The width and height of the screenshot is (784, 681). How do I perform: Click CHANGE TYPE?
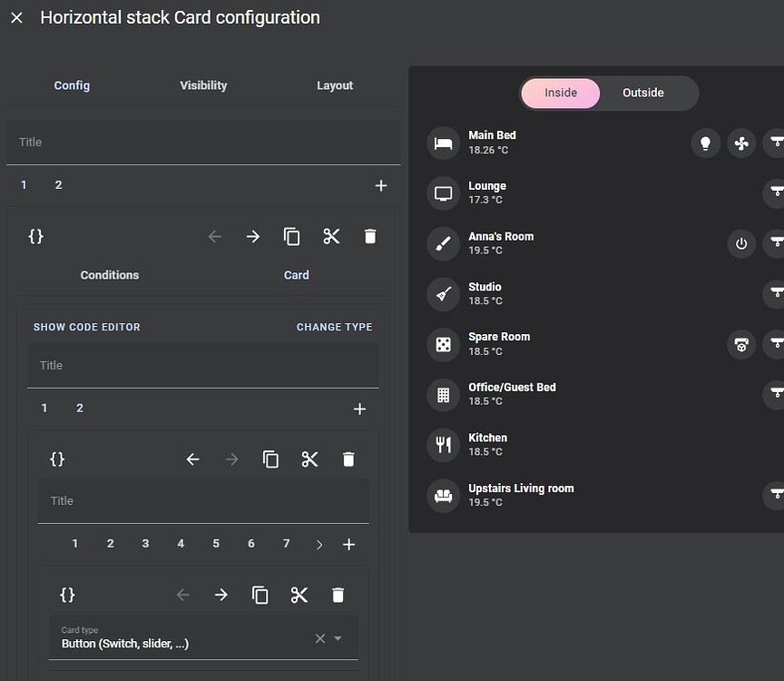pos(335,327)
